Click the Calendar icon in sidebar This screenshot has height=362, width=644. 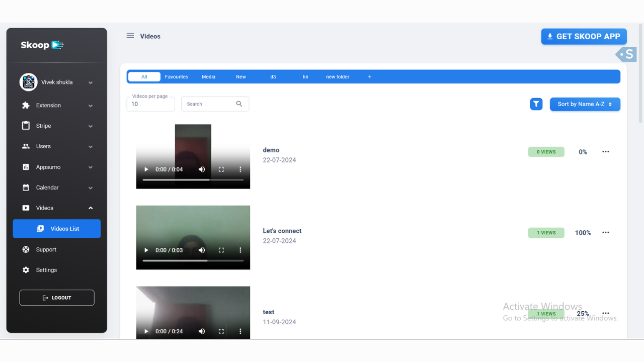pyautogui.click(x=26, y=188)
